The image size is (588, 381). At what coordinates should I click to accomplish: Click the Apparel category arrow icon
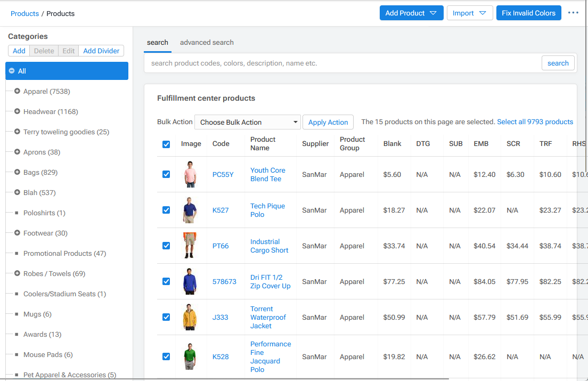click(17, 91)
